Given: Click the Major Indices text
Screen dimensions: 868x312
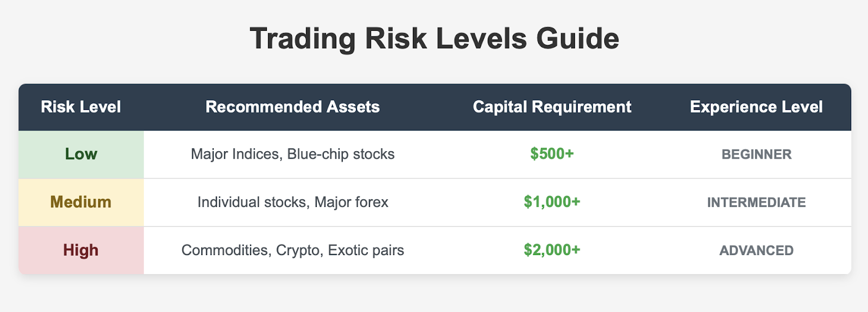Looking at the screenshot, I should [x=235, y=154].
